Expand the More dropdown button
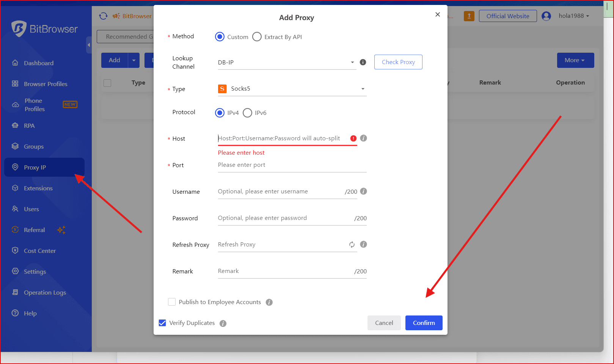614x364 pixels. click(x=575, y=60)
